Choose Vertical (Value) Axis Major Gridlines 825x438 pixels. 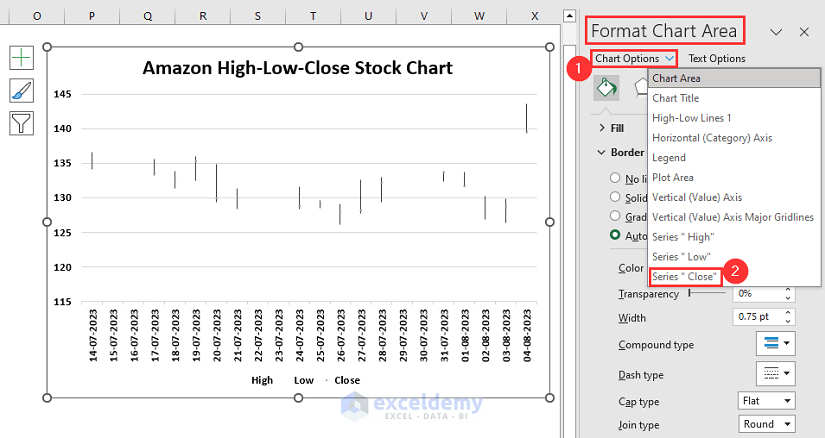pyautogui.click(x=734, y=217)
